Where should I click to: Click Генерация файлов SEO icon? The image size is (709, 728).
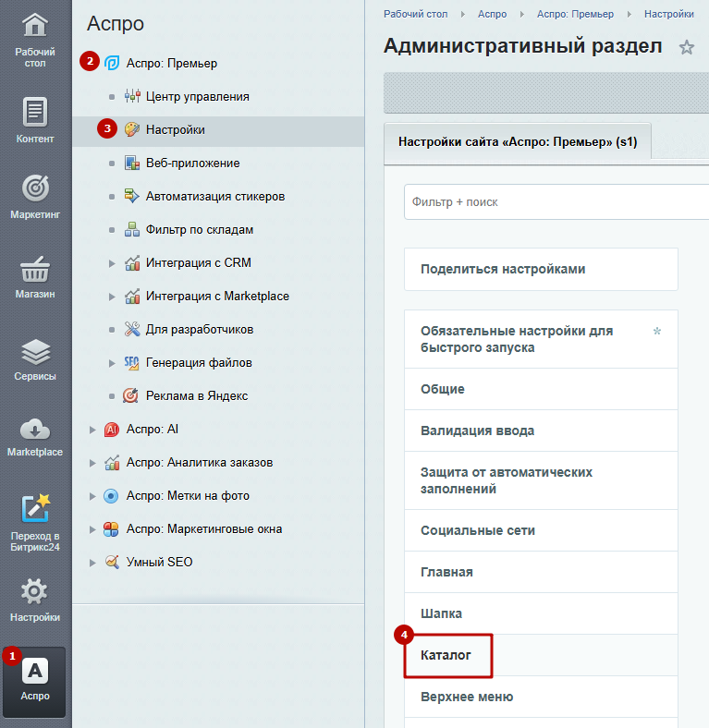click(x=132, y=362)
